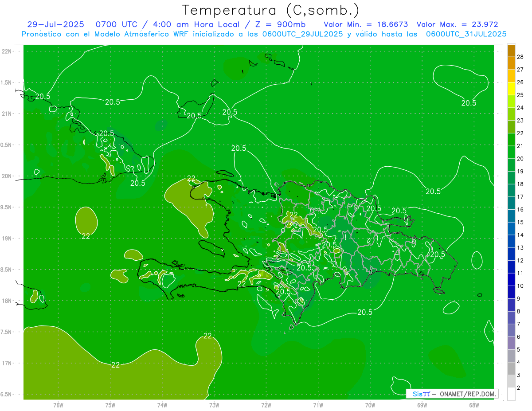
Task: Click the legend value 23
Action: click(x=520, y=120)
